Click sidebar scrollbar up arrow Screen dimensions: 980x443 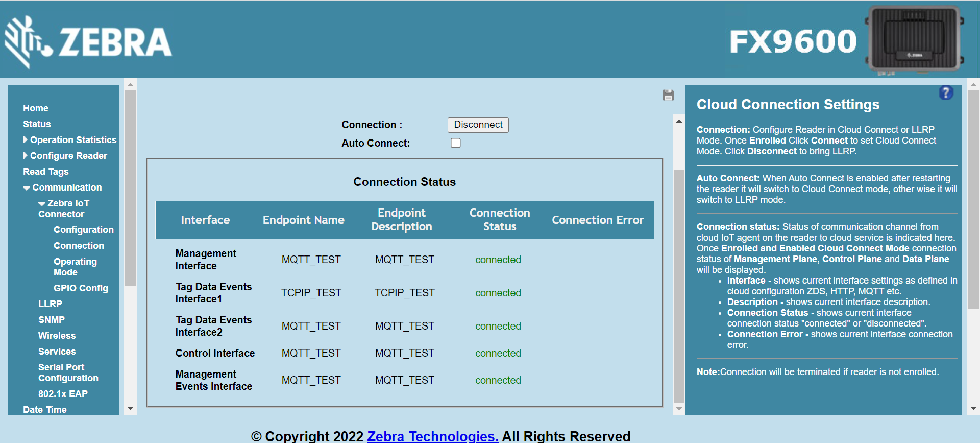click(130, 84)
